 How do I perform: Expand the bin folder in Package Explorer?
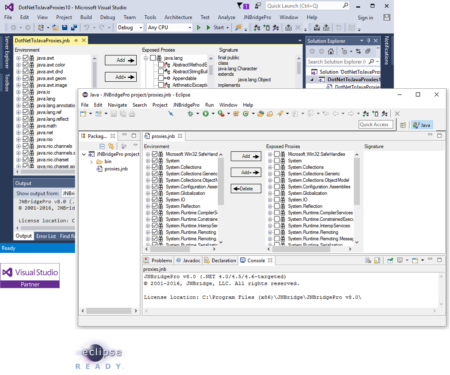coord(92,161)
